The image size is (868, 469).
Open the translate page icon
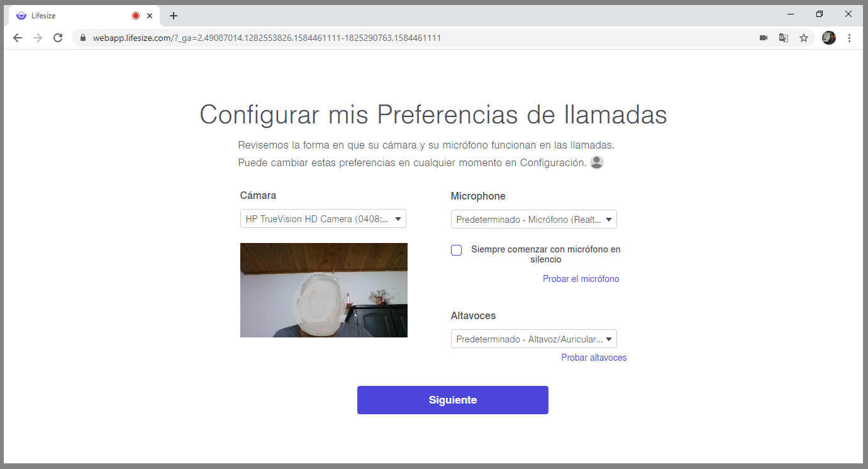(x=784, y=38)
